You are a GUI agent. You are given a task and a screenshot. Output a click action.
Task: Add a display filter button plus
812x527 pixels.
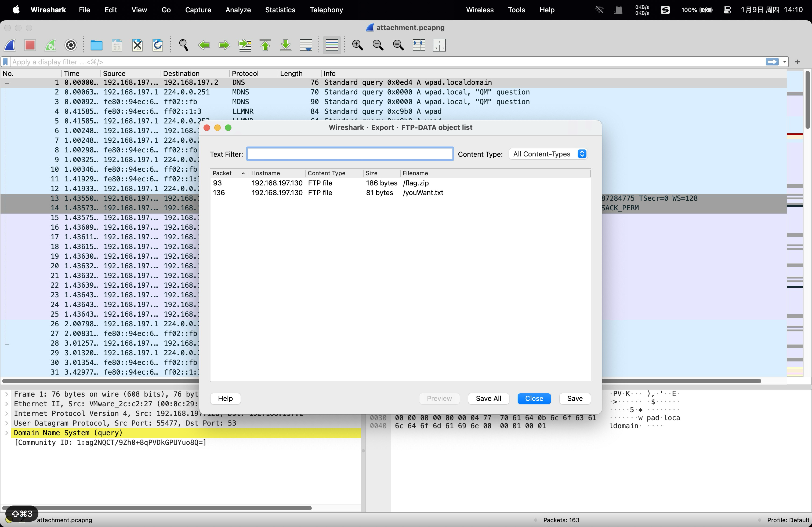[797, 62]
